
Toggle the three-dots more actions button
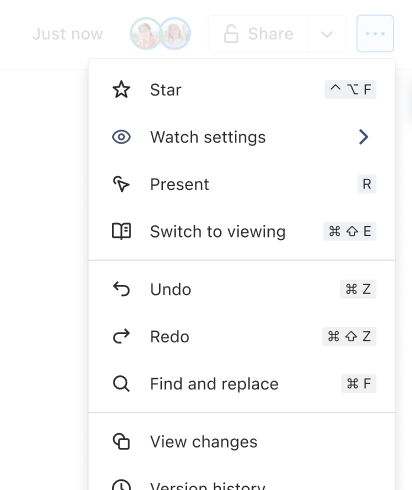pyautogui.click(x=375, y=34)
